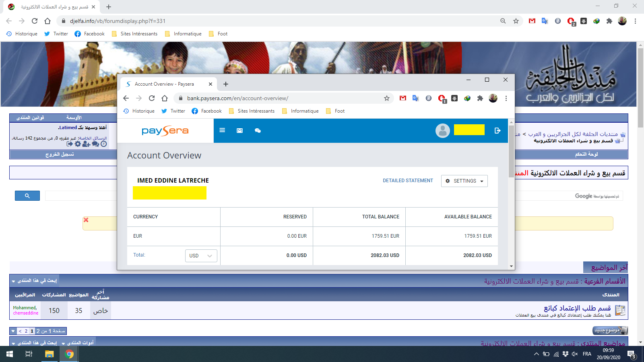Click the Paysera logo
Viewport: 644px width, 362px height.
click(x=165, y=131)
